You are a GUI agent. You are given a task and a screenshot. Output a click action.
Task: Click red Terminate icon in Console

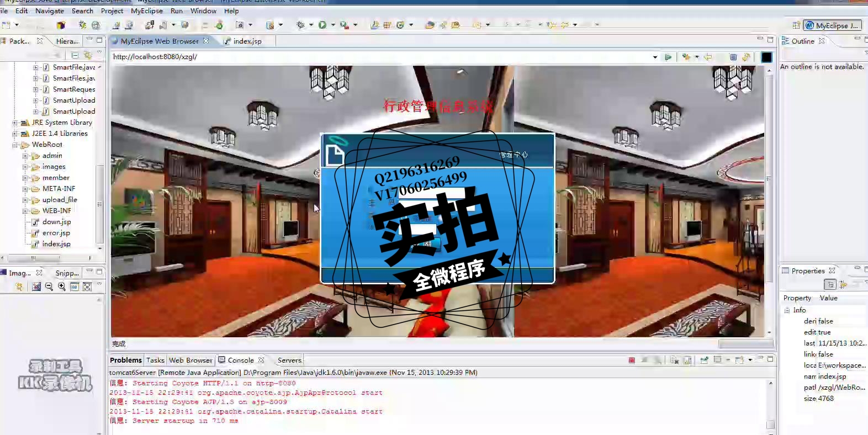click(x=632, y=360)
